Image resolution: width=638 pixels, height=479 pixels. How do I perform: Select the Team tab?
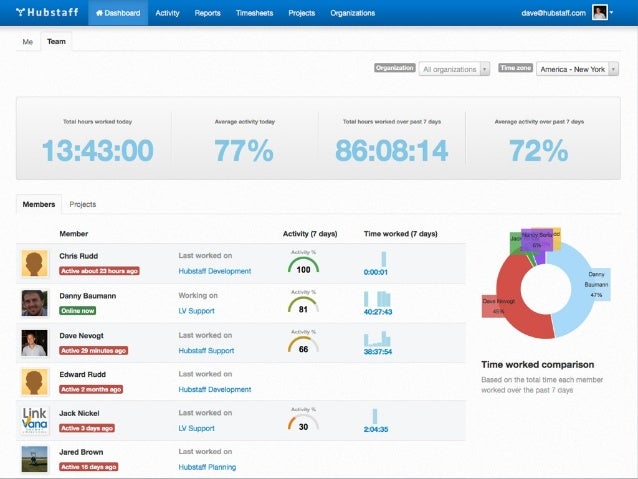click(x=56, y=42)
